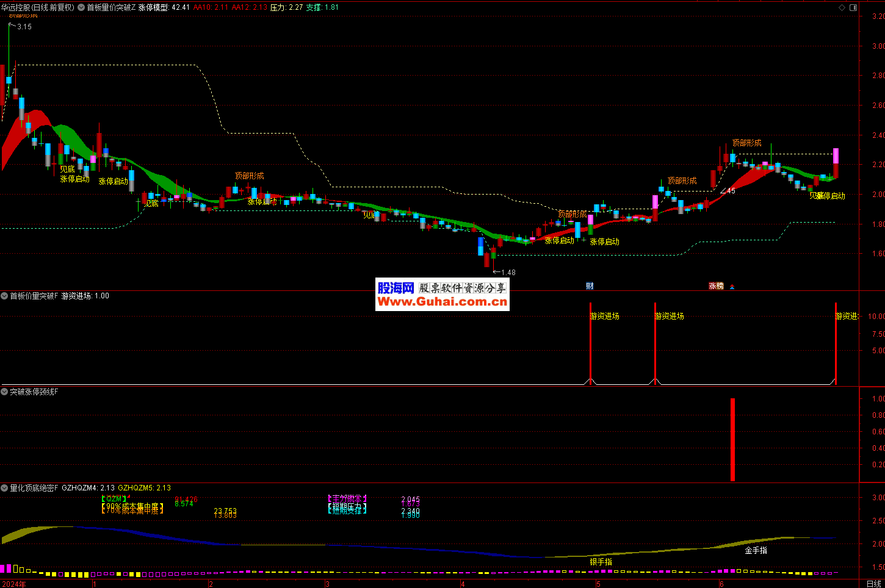
Task: Click the tall red bar in 突破涨停颈线F panel
Action: point(732,440)
